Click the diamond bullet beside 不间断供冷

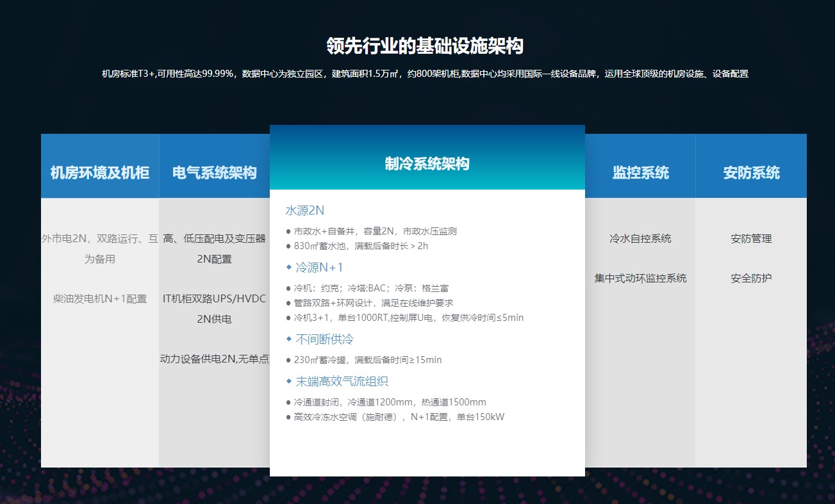tap(289, 339)
